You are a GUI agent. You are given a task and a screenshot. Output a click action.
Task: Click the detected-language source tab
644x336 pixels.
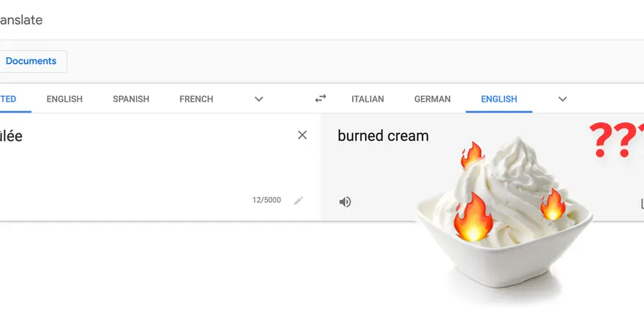pos(10,99)
